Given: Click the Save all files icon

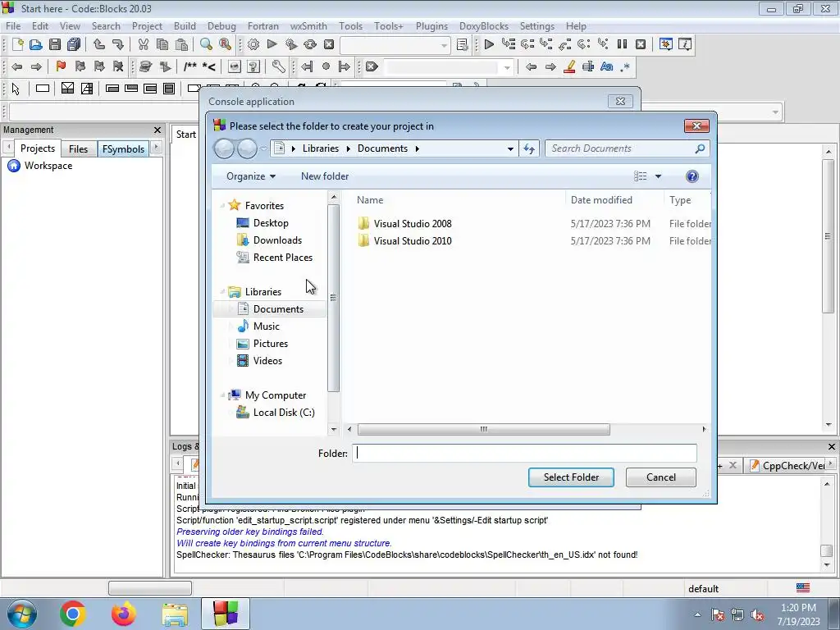Looking at the screenshot, I should coord(74,44).
